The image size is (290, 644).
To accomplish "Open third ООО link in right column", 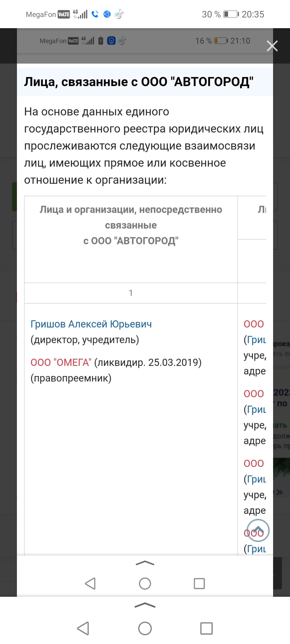I will [x=254, y=463].
